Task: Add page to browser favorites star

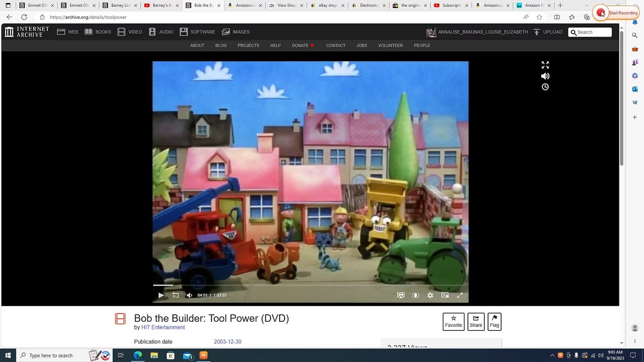Action: pyautogui.click(x=539, y=17)
